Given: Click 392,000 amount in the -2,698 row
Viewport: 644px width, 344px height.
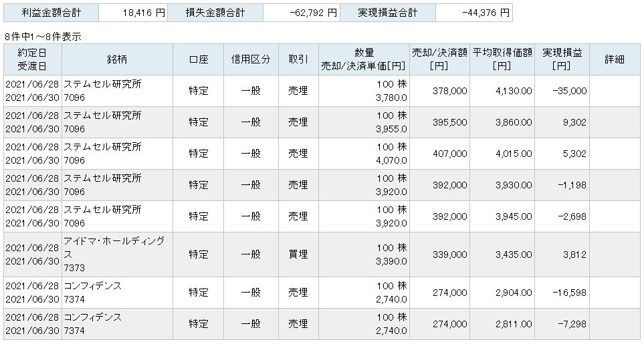Looking at the screenshot, I should pos(450,216).
